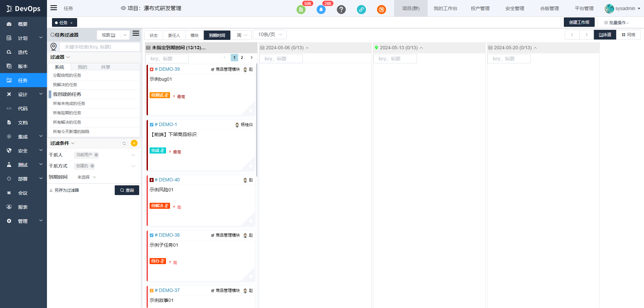Open the blue bell notifications icon
This screenshot has height=308, width=644.
[321, 10]
